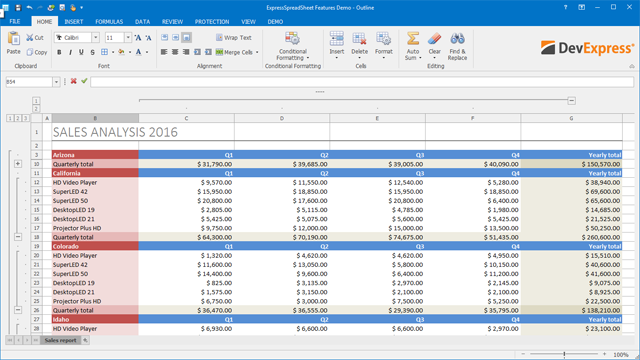Screen dimensions: 640x360
Task: Show column outline level 2
Action: pyautogui.click(x=36, y=109)
